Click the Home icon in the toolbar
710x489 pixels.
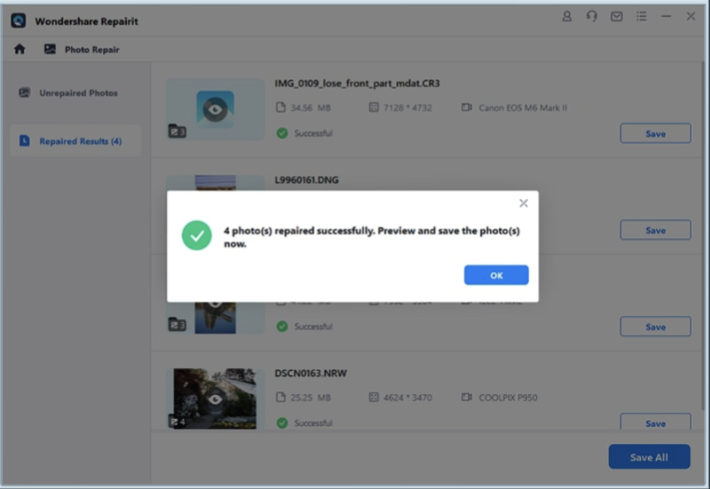point(20,49)
